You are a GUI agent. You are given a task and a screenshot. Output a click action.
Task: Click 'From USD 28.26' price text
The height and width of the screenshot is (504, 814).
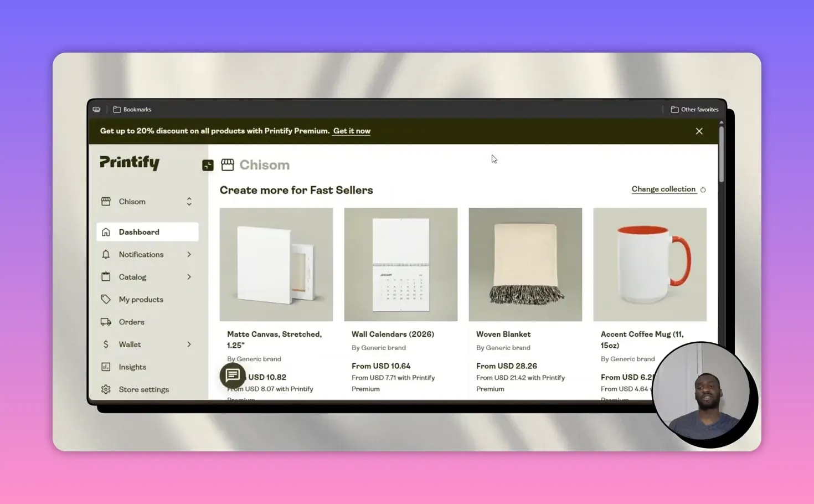pos(507,366)
